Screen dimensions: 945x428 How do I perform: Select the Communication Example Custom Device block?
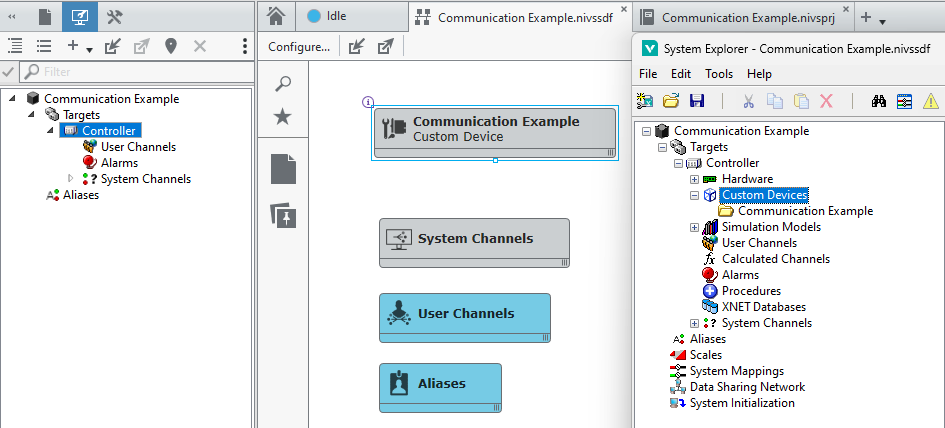[495, 133]
